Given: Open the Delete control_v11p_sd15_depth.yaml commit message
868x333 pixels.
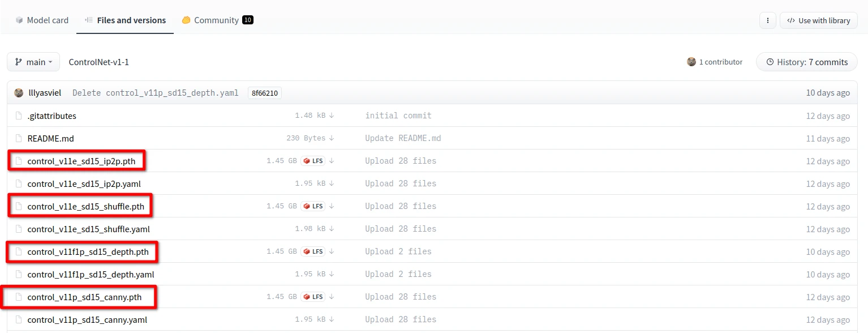Looking at the screenshot, I should tap(156, 93).
